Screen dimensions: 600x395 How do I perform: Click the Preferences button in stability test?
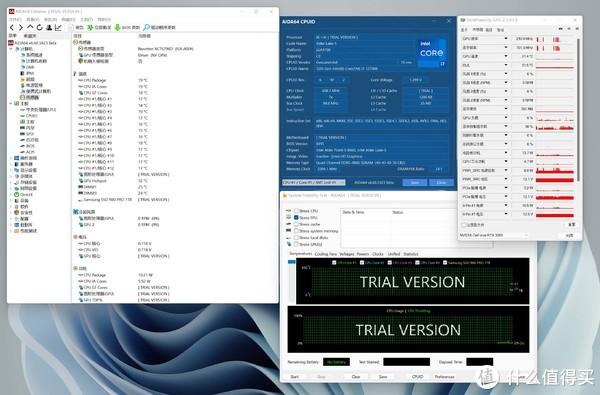click(x=444, y=377)
